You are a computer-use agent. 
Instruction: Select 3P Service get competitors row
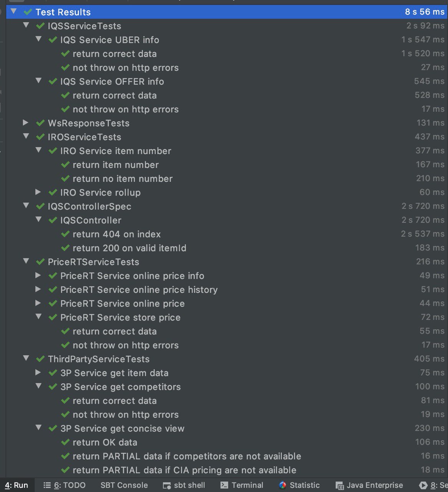(227, 387)
